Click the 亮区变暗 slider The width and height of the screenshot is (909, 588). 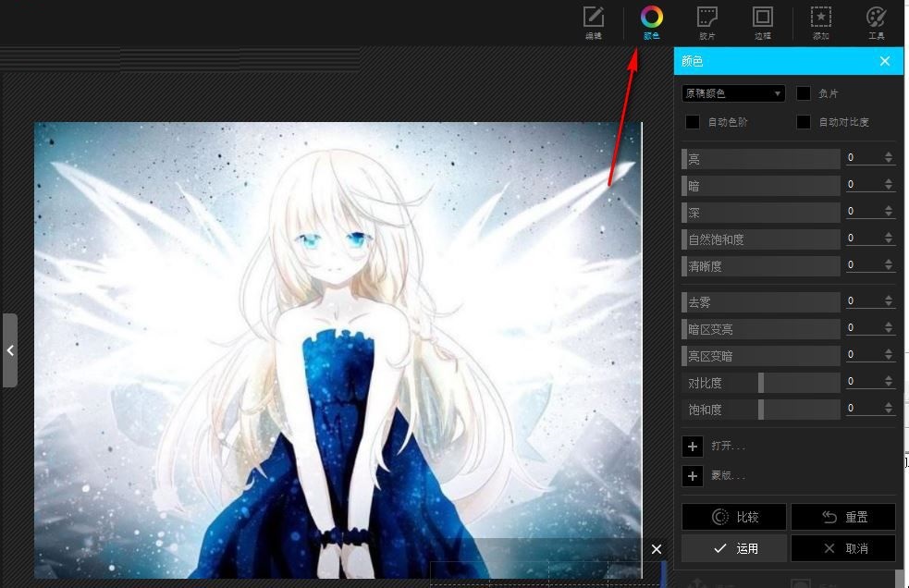(761, 355)
